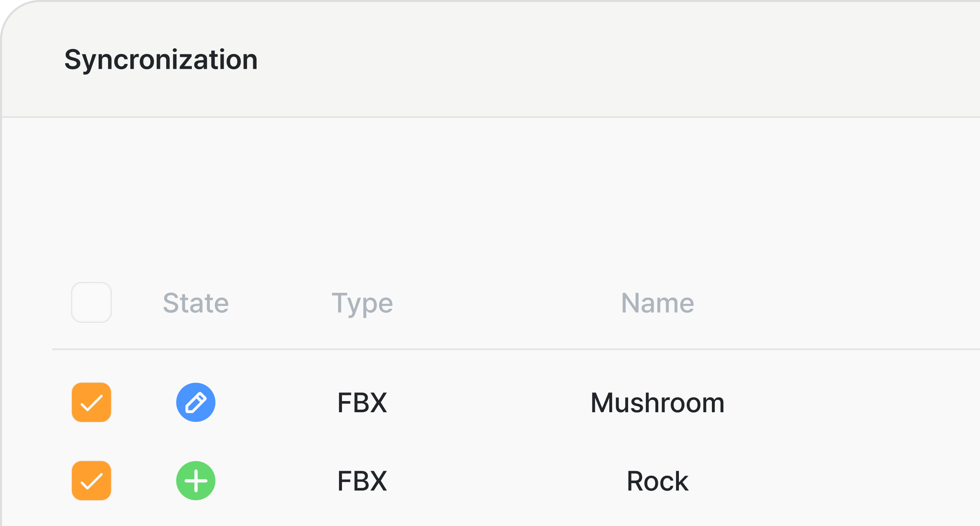Click the FBX type in Mushroom row
This screenshot has height=526, width=980.
[362, 403]
